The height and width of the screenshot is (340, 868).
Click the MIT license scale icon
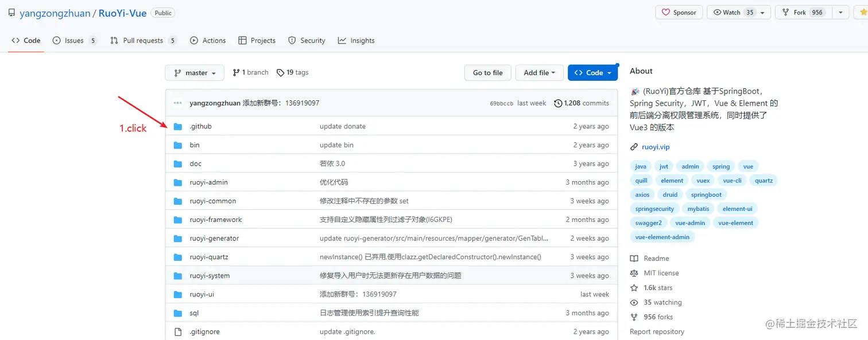coord(634,273)
